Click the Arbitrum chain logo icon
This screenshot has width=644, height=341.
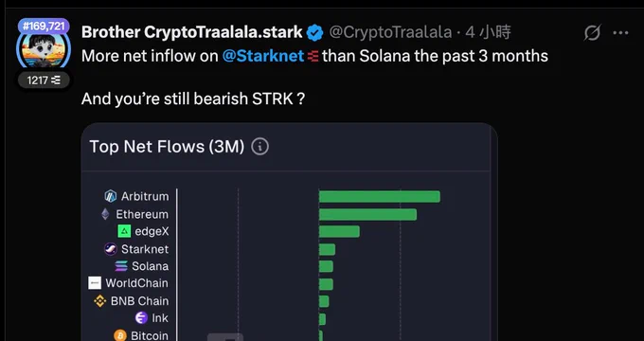coord(111,196)
